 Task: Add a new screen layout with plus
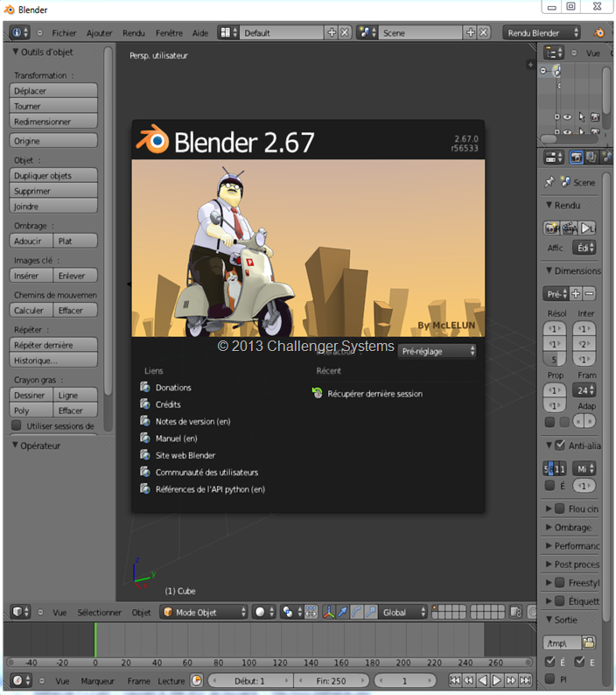coord(332,32)
